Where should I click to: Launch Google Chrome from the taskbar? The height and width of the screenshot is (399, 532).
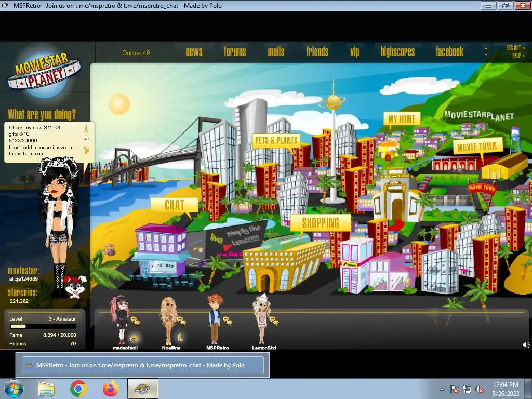78,389
